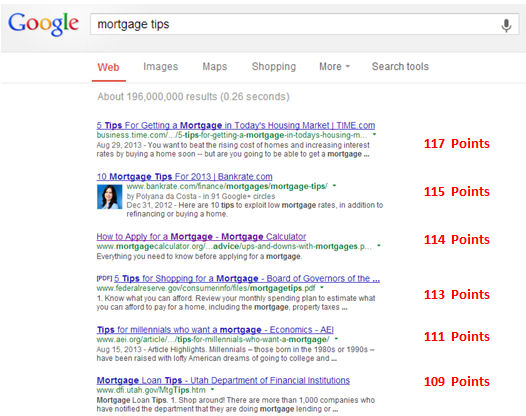Click the microphone voice search icon
This screenshot has height=416, width=526.
(506, 25)
